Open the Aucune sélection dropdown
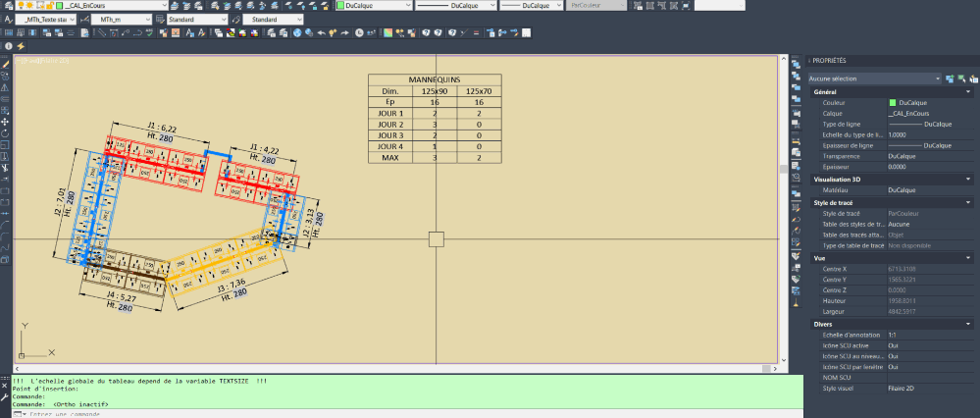 [874, 78]
